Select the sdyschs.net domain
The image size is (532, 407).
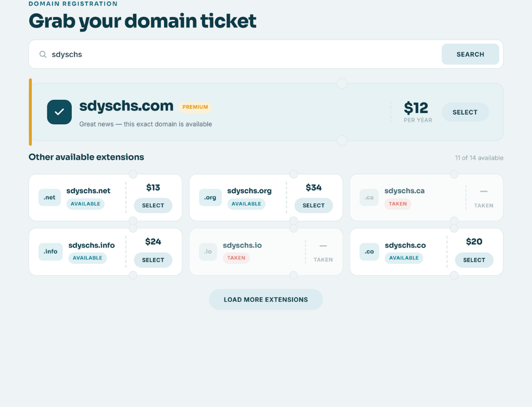[x=153, y=206]
